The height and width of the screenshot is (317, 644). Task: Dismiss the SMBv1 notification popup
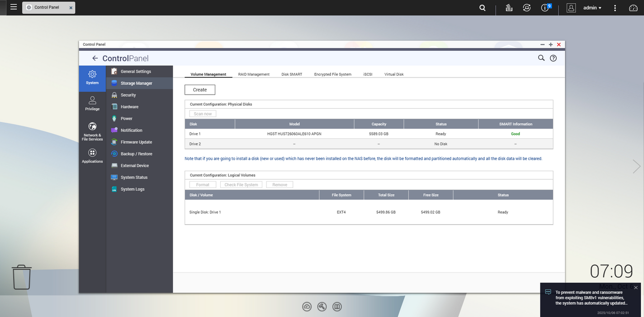point(636,288)
